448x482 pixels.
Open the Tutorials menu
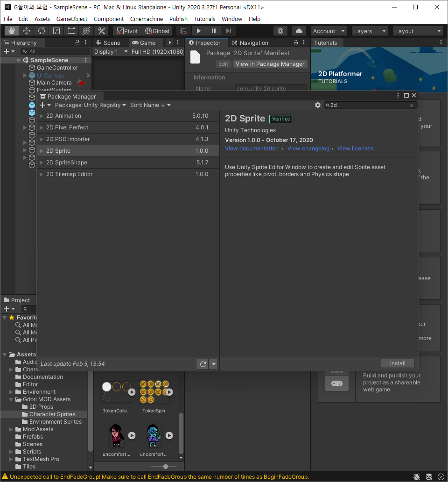click(204, 19)
